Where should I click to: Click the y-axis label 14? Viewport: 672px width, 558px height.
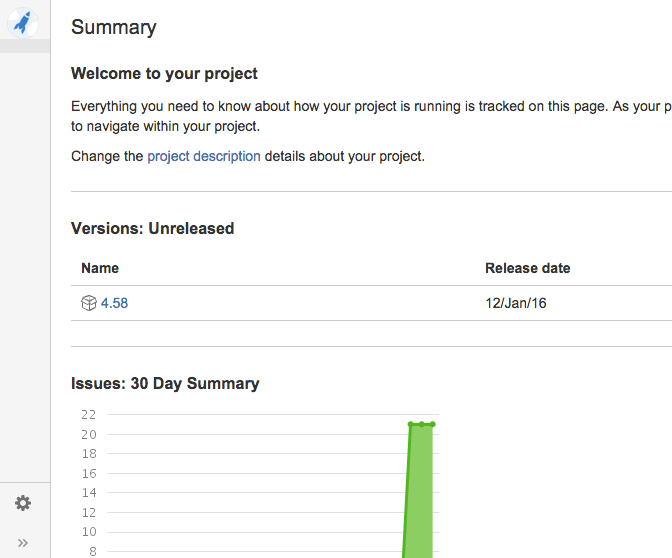click(x=88, y=492)
